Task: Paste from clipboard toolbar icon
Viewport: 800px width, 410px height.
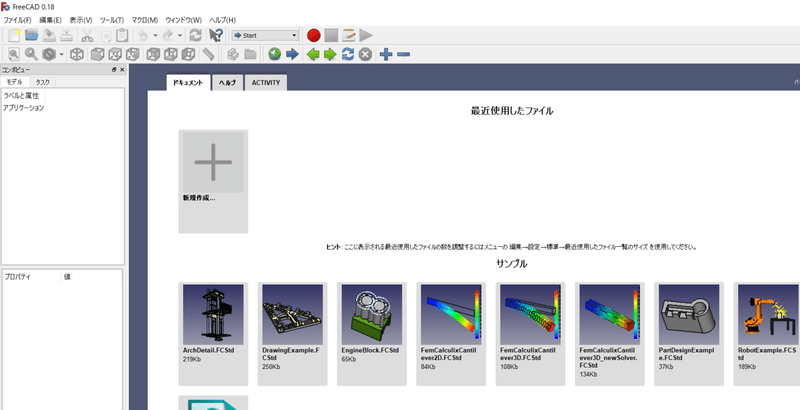Action: tap(122, 35)
